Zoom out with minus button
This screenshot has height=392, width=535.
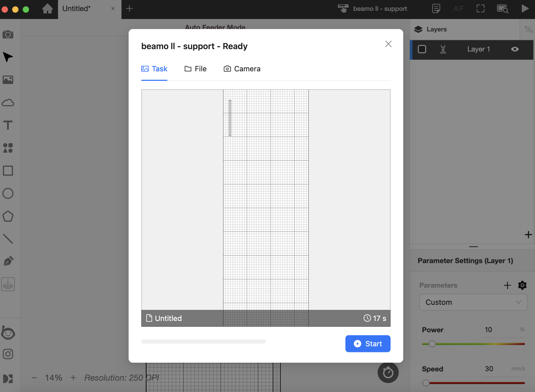click(34, 378)
